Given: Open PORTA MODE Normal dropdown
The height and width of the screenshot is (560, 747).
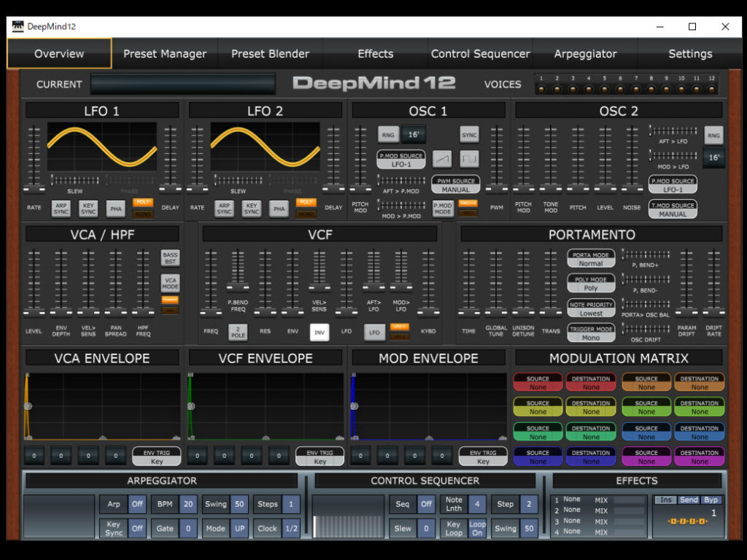Looking at the screenshot, I should tap(591, 259).
